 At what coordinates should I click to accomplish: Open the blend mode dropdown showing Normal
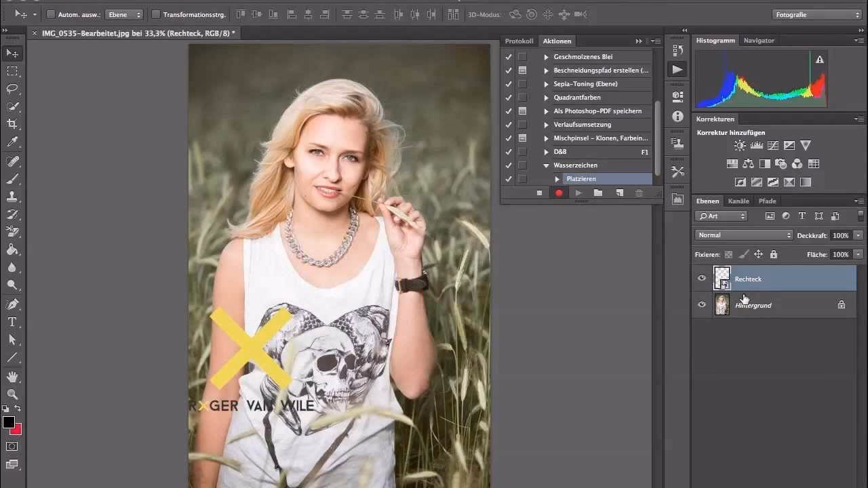(743, 235)
